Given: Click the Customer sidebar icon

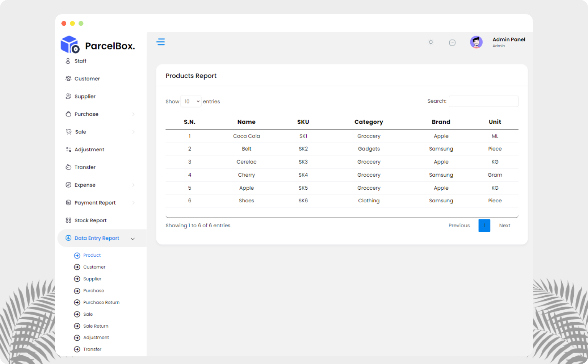Looking at the screenshot, I should point(68,79).
